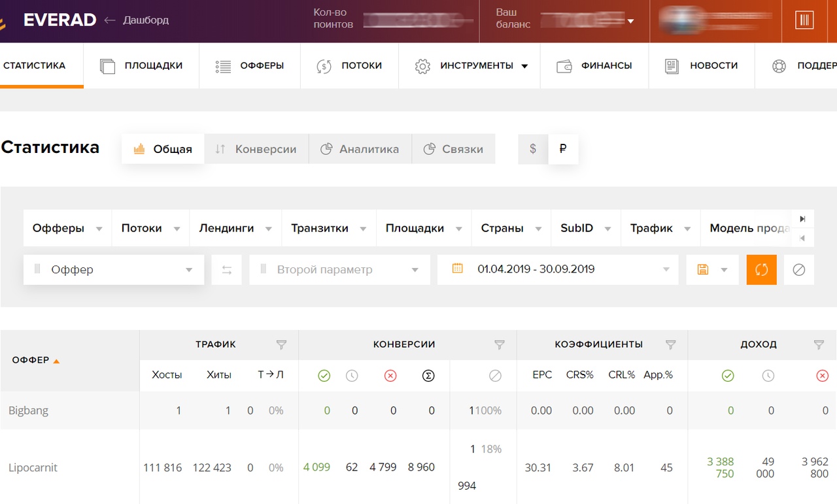This screenshot has height=504, width=837.
Task: Click the 4 099 approved conversions value
Action: click(316, 467)
